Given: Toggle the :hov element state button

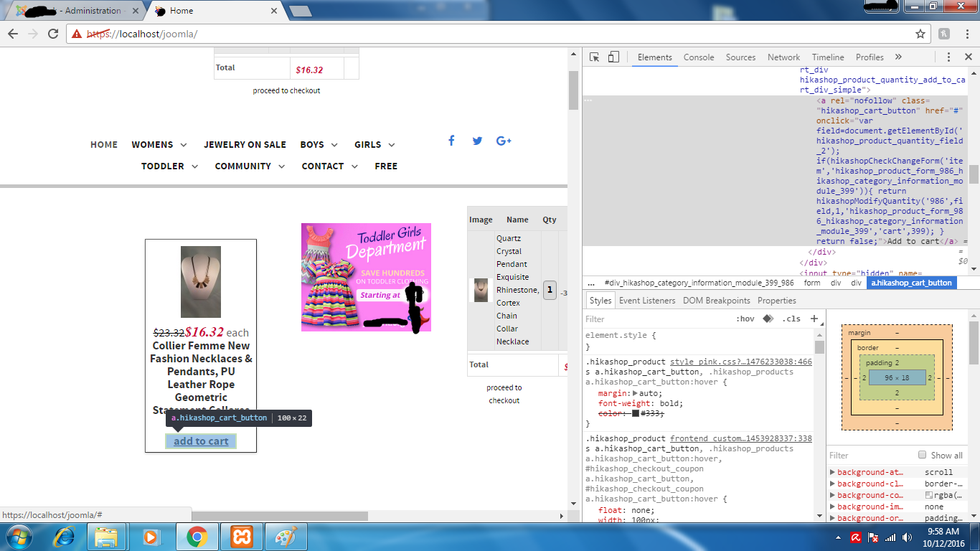Looking at the screenshot, I should pyautogui.click(x=745, y=319).
